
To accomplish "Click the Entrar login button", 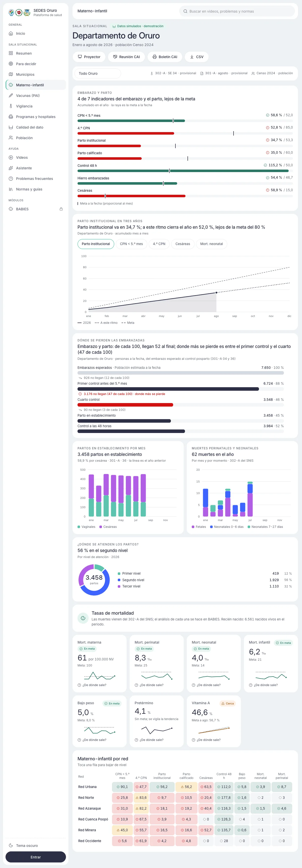I will coord(36,857).
